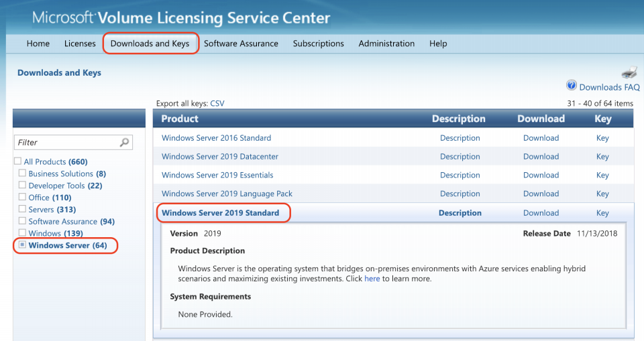Screen dimensions: 644x341
Task: Enable the Developer Tools checkbox
Action: tap(22, 186)
